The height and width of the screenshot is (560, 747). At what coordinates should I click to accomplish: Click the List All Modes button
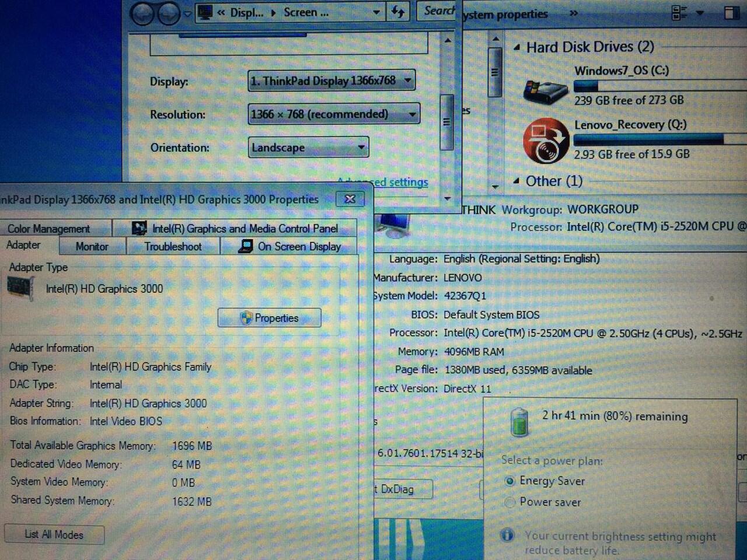[54, 534]
